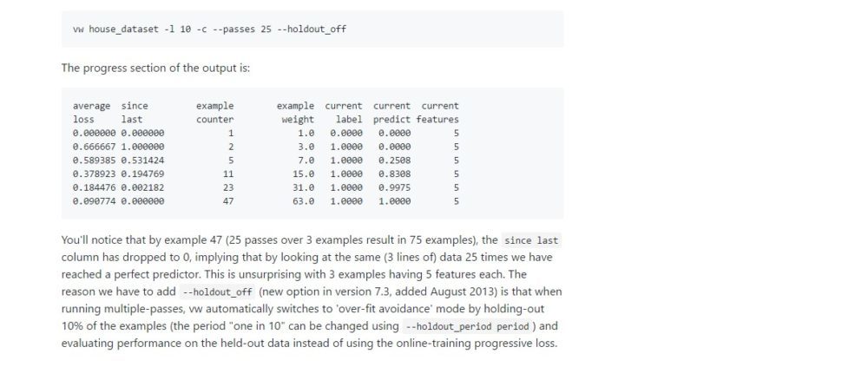The width and height of the screenshot is (868, 367).
Task: Click the "current label" column header
Action: pos(344,112)
